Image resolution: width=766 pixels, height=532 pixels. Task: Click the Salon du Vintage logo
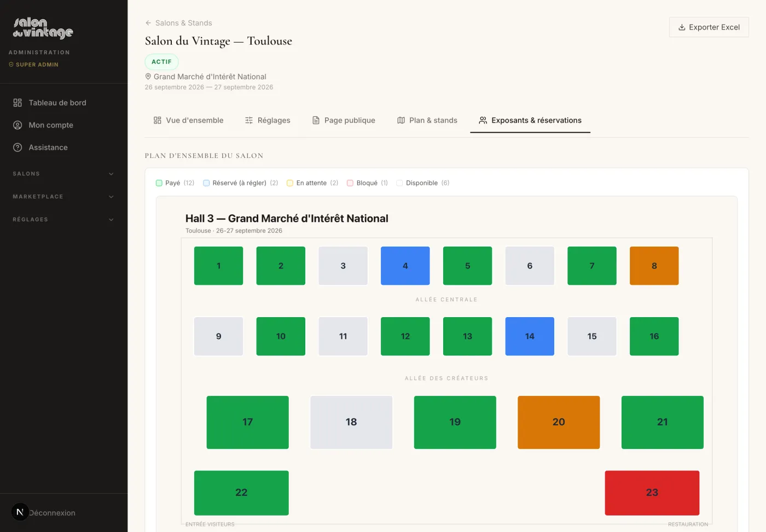[43, 28]
